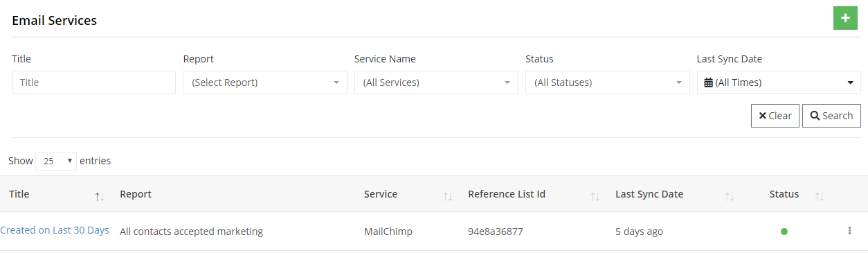Viewport: 868px width, 253px height.
Task: Select the MailChimp service cell
Action: coord(388,232)
